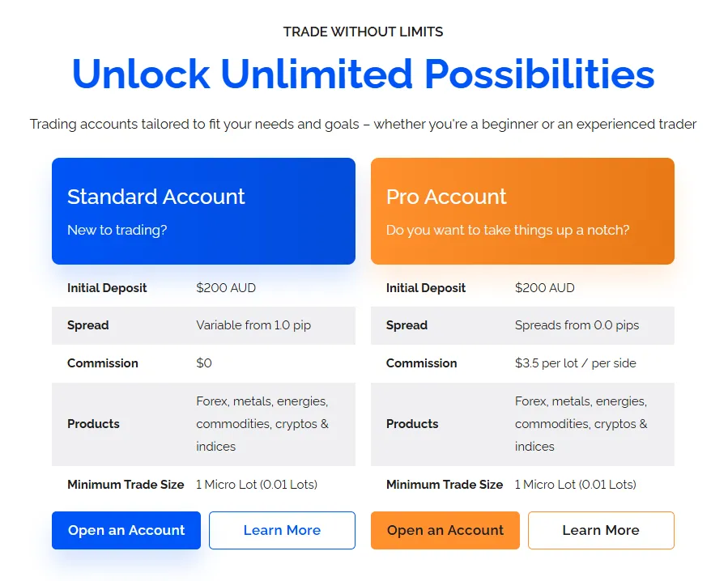Click Pro Account's Products row label

[x=412, y=424]
